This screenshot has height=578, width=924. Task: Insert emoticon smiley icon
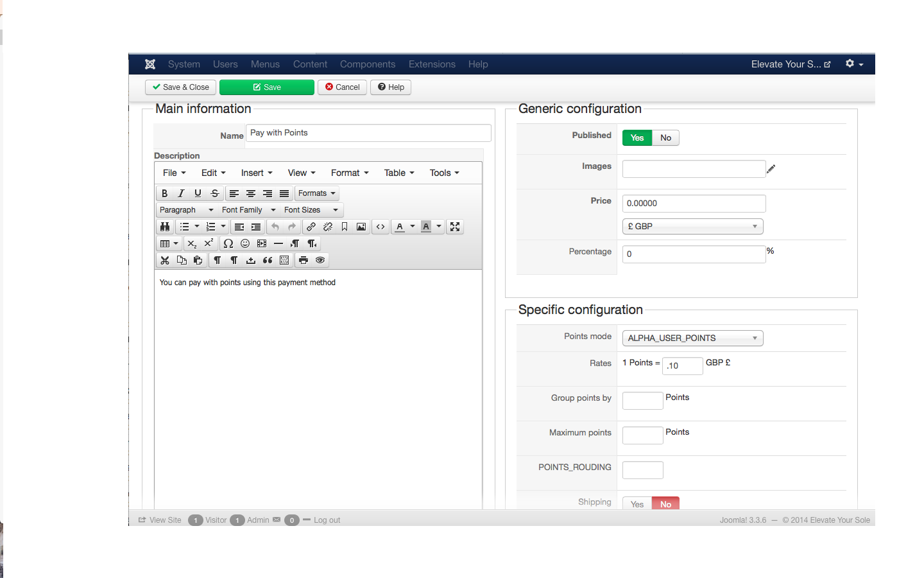click(x=245, y=243)
